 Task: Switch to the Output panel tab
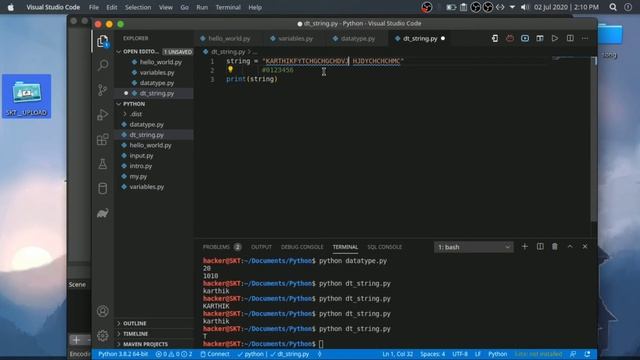pyautogui.click(x=261, y=247)
